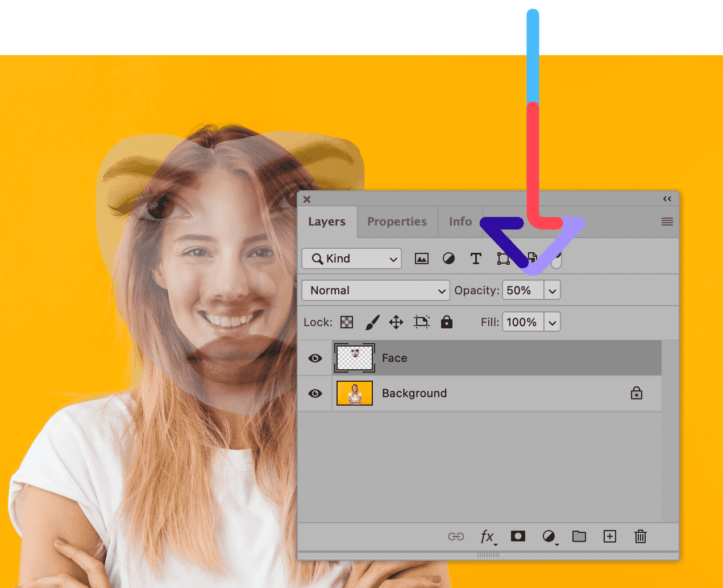Toggle lock all padlock icon
Screen dimensions: 723x588
pyautogui.click(x=447, y=322)
